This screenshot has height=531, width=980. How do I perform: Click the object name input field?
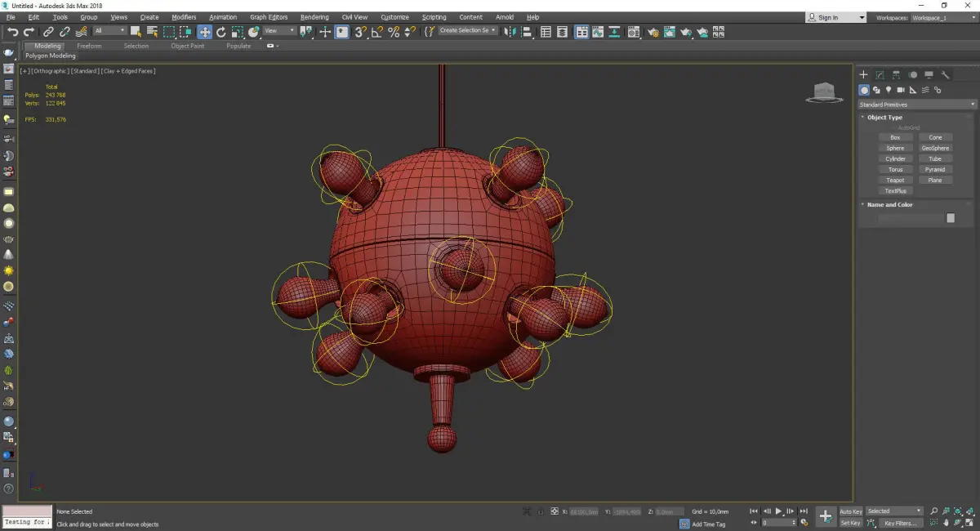[x=911, y=218]
